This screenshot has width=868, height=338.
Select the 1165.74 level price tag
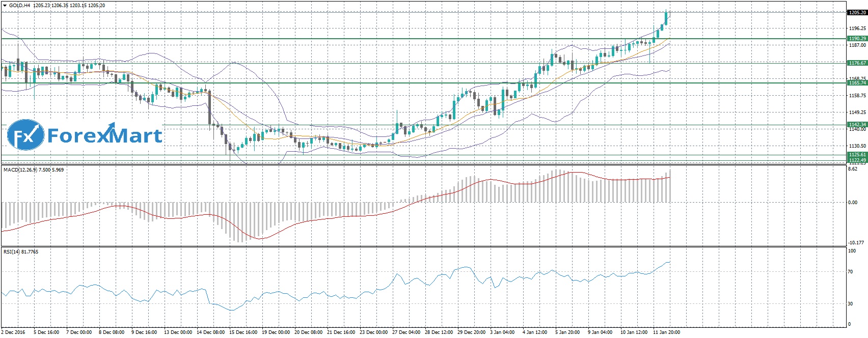coord(857,82)
